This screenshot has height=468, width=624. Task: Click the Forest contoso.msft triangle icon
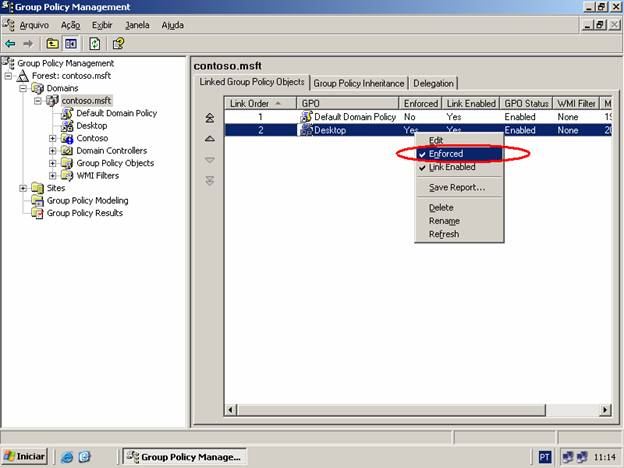click(23, 76)
